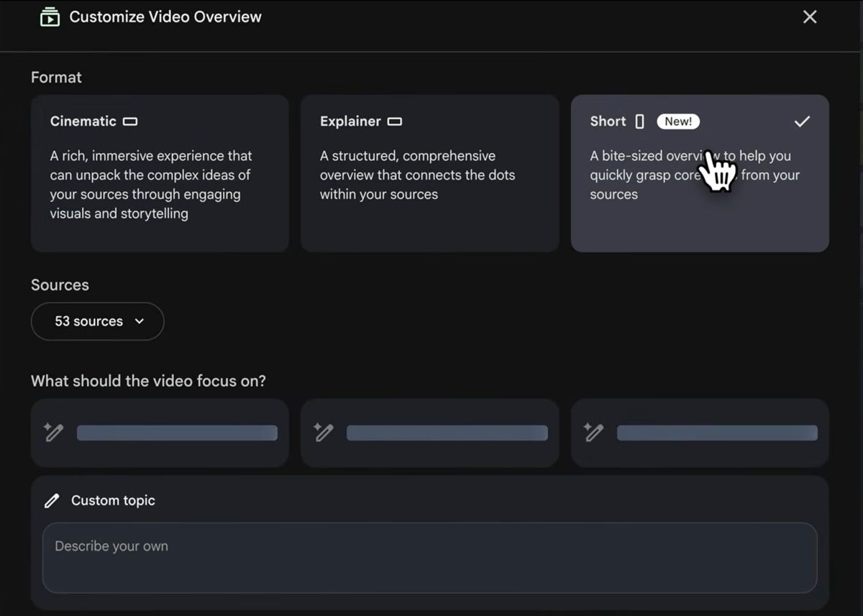The height and width of the screenshot is (616, 863).
Task: Click the Cinematic description text
Action: (151, 185)
